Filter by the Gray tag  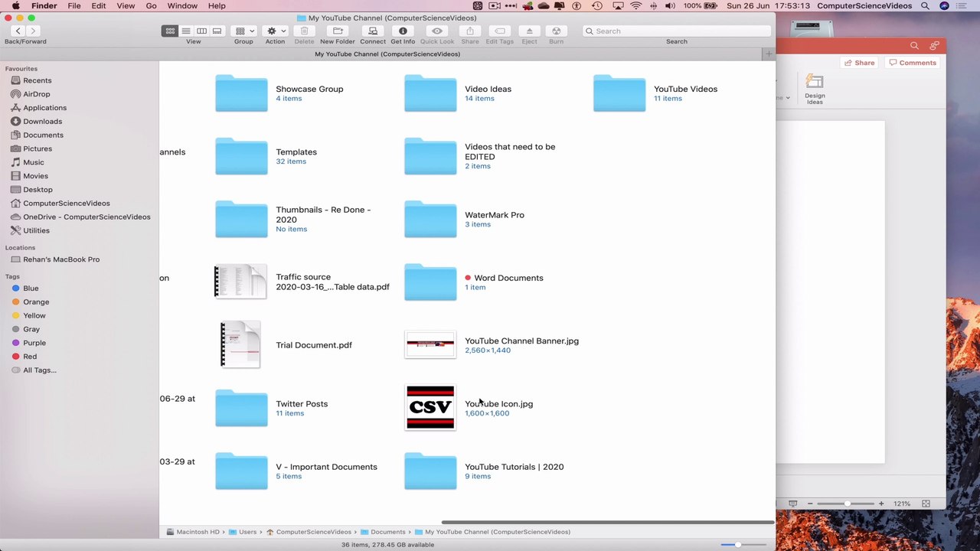pos(31,329)
